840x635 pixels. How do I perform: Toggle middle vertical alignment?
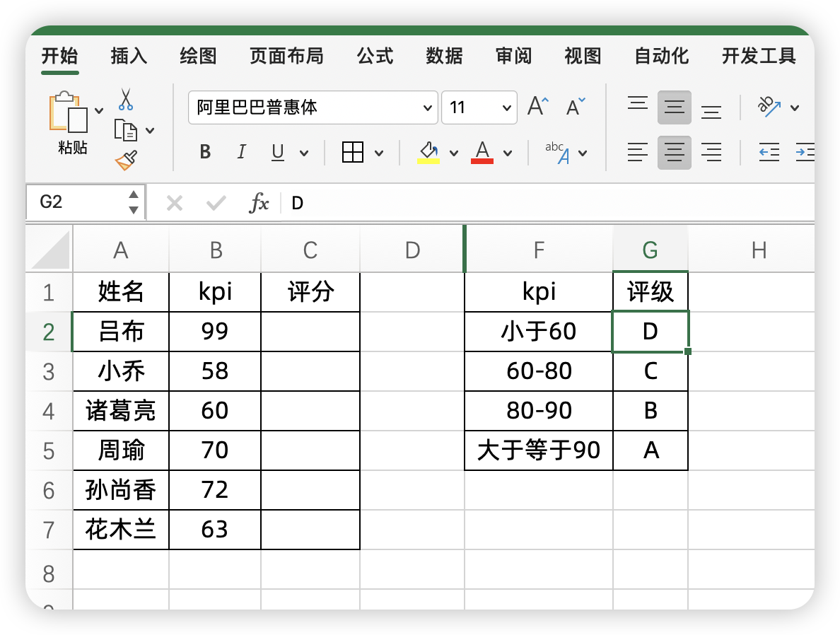[x=675, y=107]
